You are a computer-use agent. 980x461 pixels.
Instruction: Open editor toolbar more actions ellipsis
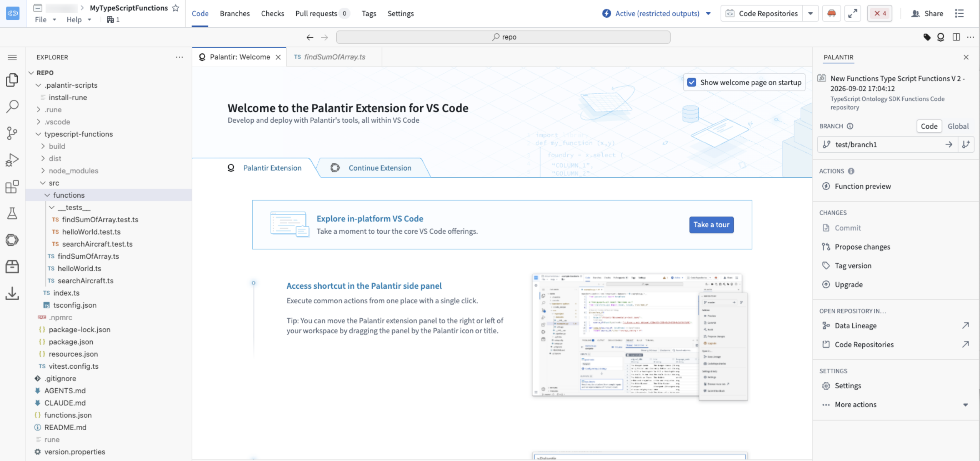(970, 37)
